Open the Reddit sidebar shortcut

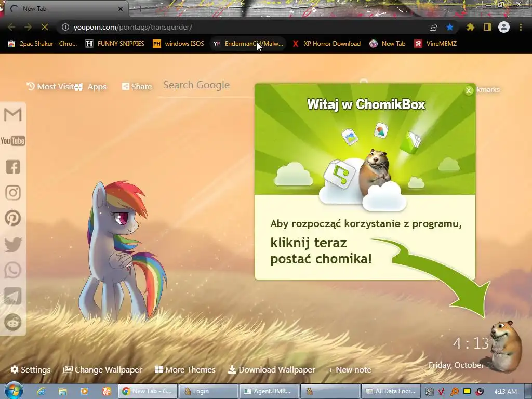(13, 322)
